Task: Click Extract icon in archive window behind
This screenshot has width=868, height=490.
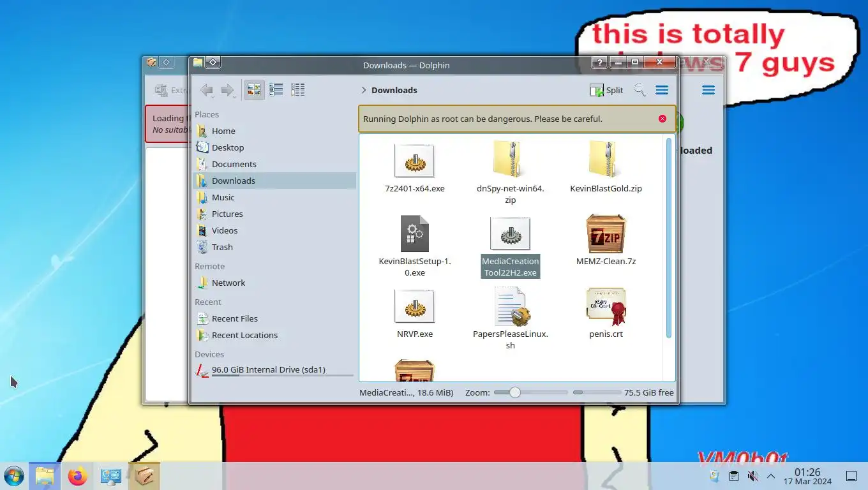Action: pyautogui.click(x=161, y=90)
